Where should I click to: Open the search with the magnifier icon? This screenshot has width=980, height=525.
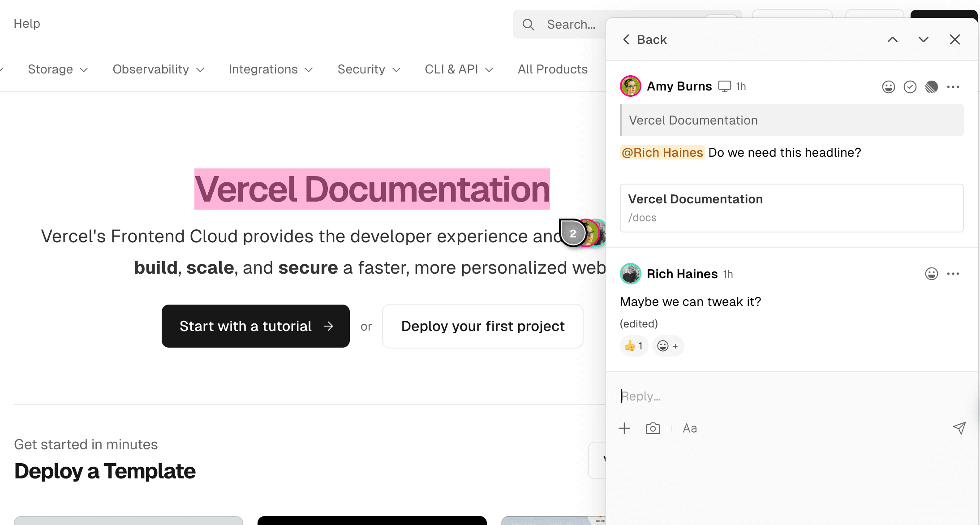click(528, 24)
